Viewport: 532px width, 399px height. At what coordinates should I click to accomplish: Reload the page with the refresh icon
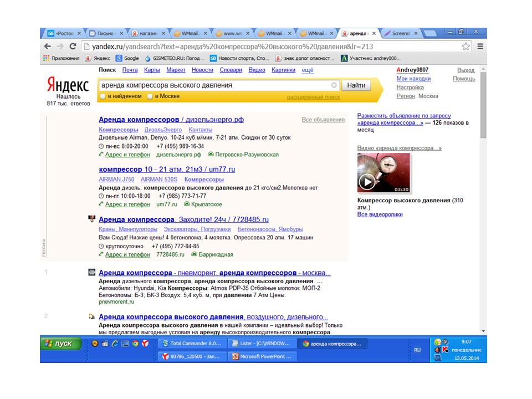[x=73, y=47]
